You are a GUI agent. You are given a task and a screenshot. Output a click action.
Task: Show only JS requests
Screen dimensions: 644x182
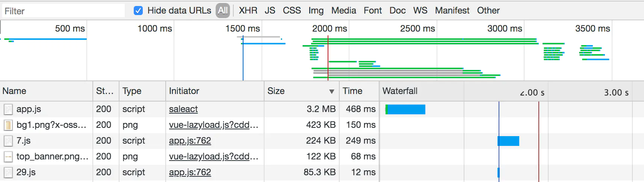coord(270,11)
